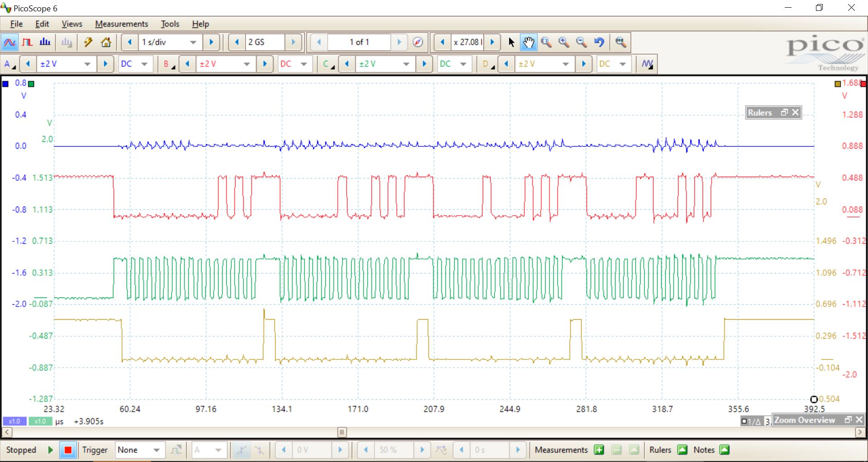Image resolution: width=868 pixels, height=462 pixels.
Task: Choose the normal selection pointer tool
Action: 511,42
